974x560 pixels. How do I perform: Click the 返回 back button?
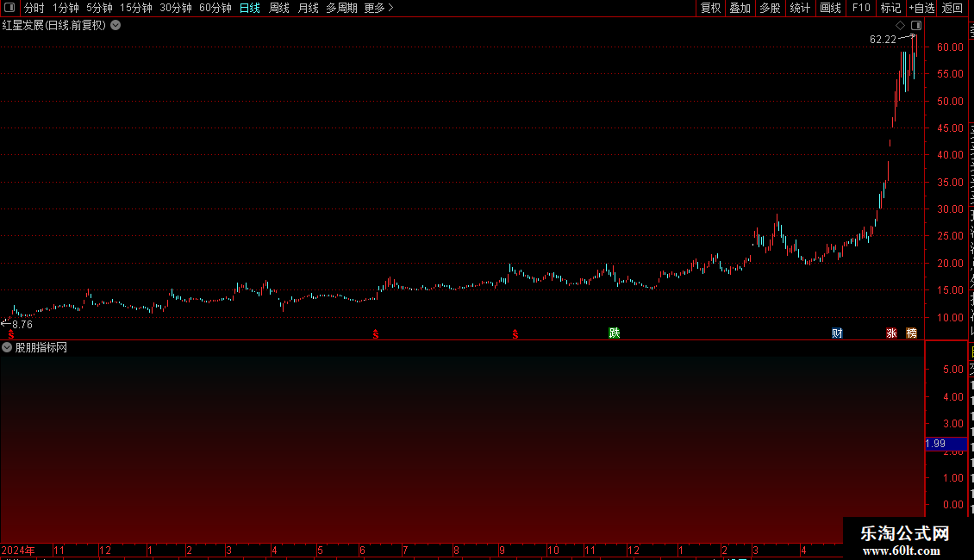(x=952, y=8)
